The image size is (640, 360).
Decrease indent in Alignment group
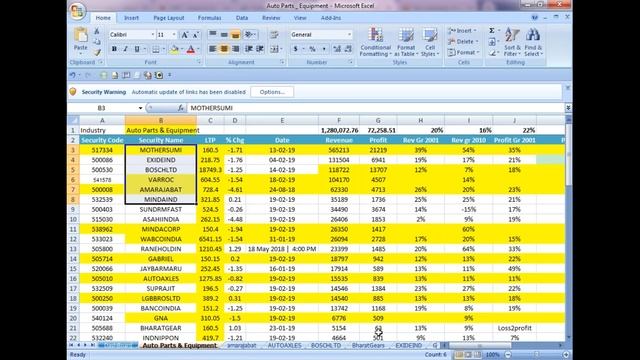[249, 49]
